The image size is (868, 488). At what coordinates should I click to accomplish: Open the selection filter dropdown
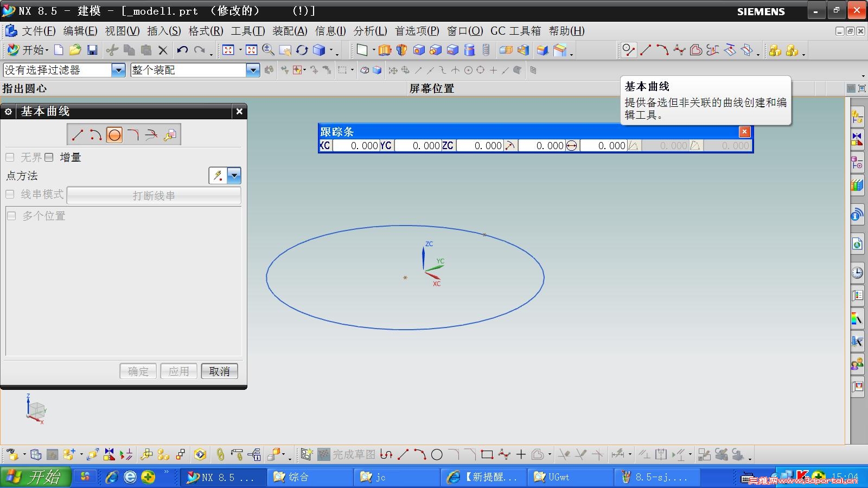(118, 70)
